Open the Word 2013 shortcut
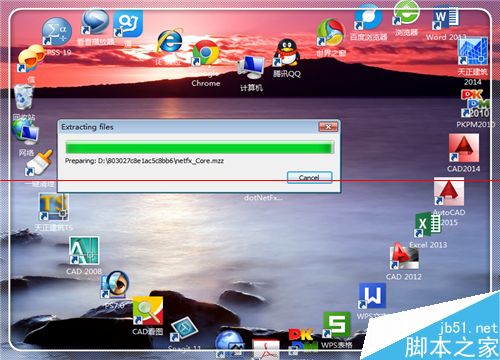The height and width of the screenshot is (360, 500). coord(446,17)
